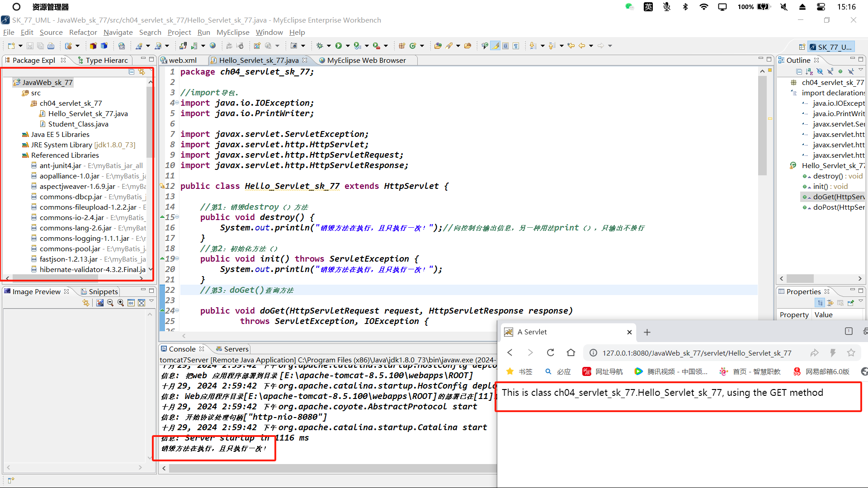The width and height of the screenshot is (868, 488).
Task: Toggle Hide Local Types in Outline panel
Action: (x=850, y=71)
